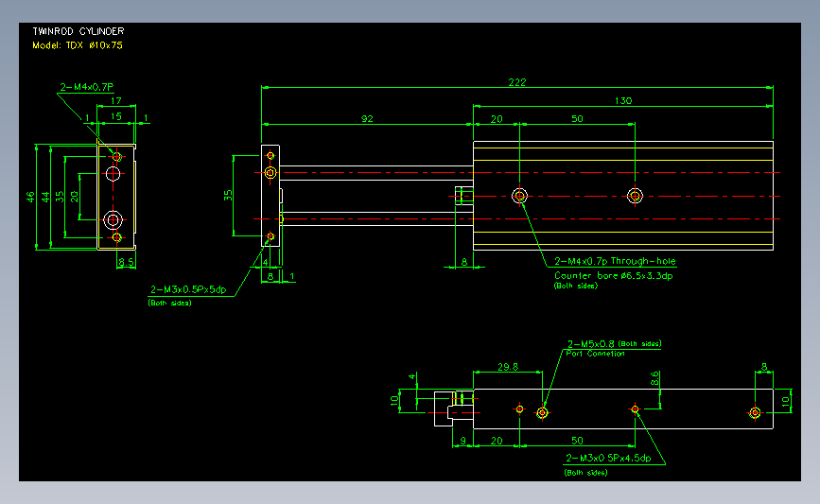Click the right mounting hole on the cylinder body
Image resolution: width=820 pixels, height=504 pixels.
(x=635, y=196)
